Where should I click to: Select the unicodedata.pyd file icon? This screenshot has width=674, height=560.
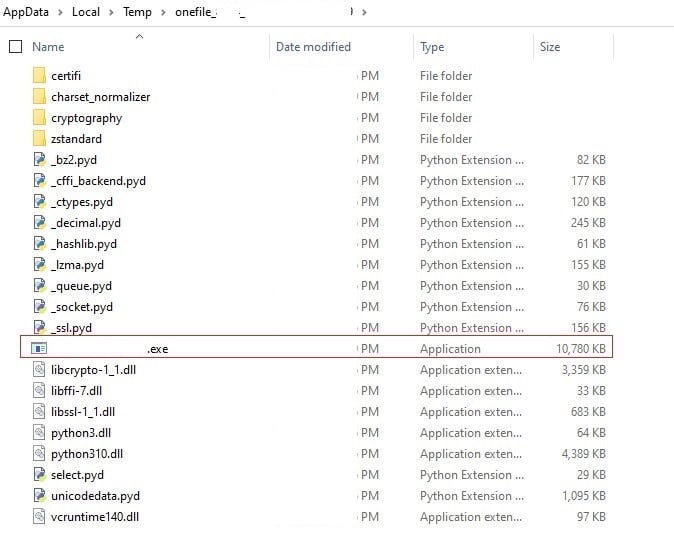[39, 496]
